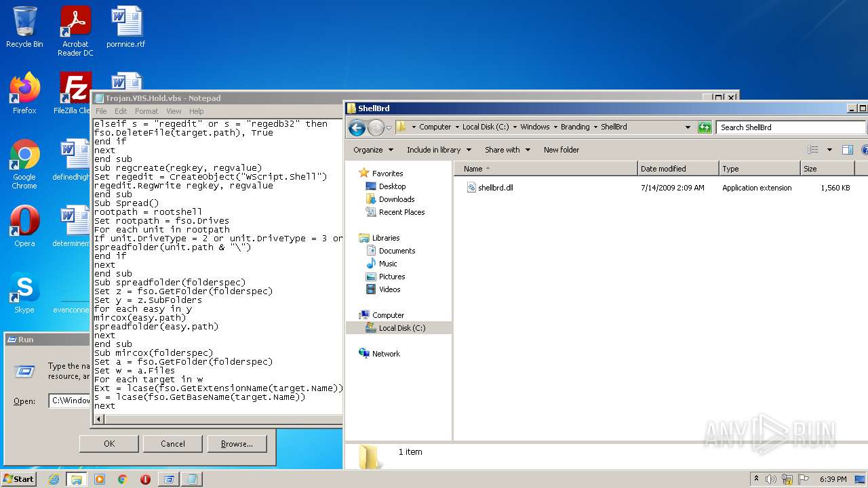The height and width of the screenshot is (488, 868).
Task: Click the Search ShellBrd field
Action: click(x=791, y=127)
